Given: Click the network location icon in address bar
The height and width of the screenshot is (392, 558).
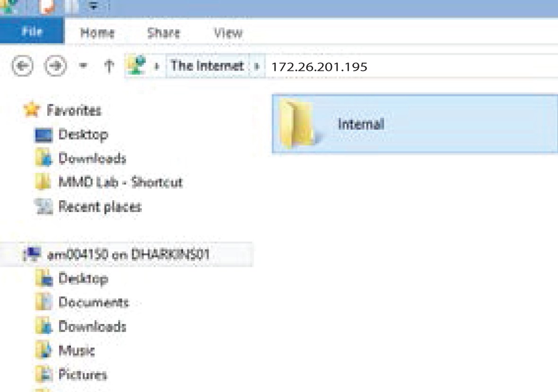Looking at the screenshot, I should (x=137, y=66).
